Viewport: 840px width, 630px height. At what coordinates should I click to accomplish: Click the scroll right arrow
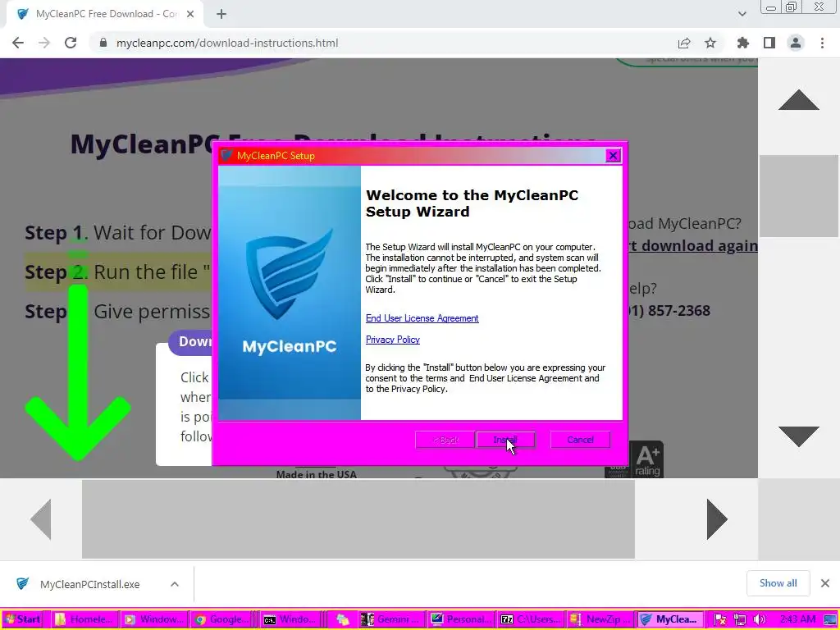[717, 519]
